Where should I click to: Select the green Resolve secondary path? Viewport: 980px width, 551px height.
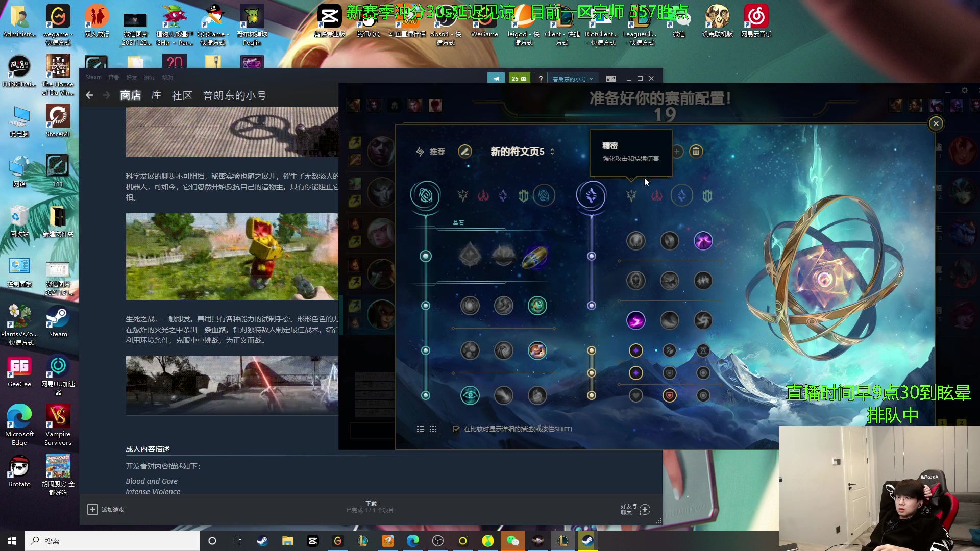coord(707,195)
